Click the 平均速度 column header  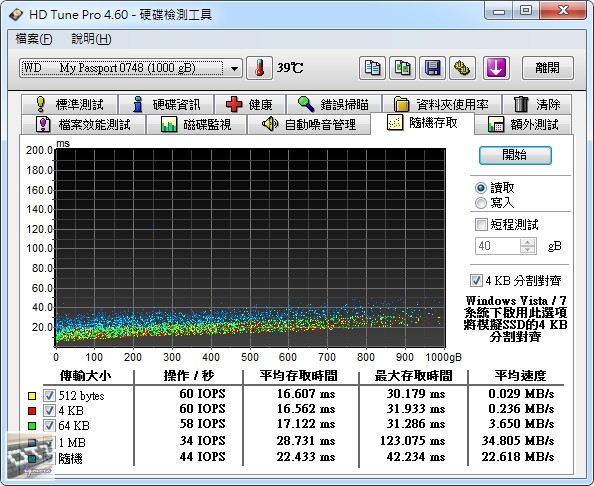click(x=521, y=376)
